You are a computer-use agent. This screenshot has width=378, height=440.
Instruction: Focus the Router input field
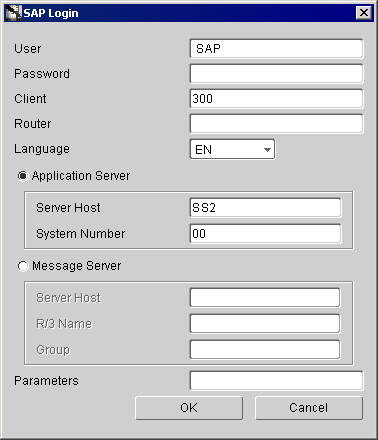click(x=276, y=124)
